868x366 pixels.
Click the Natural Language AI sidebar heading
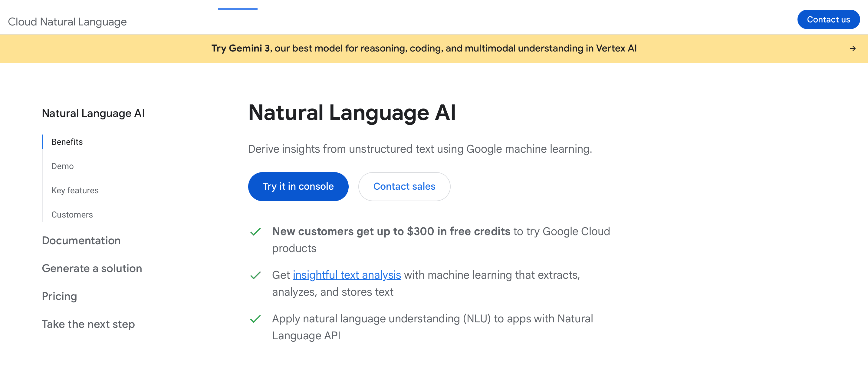(93, 113)
